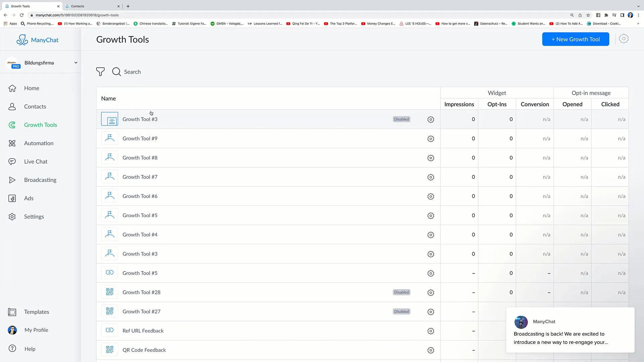Click the Growth Tools sidebar icon
This screenshot has width=644, height=362.
coord(12,125)
